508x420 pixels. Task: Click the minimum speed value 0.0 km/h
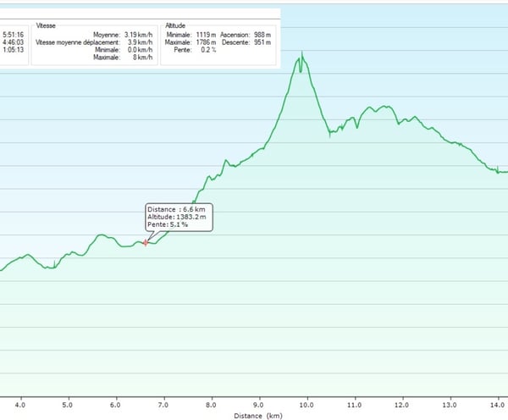(x=140, y=50)
